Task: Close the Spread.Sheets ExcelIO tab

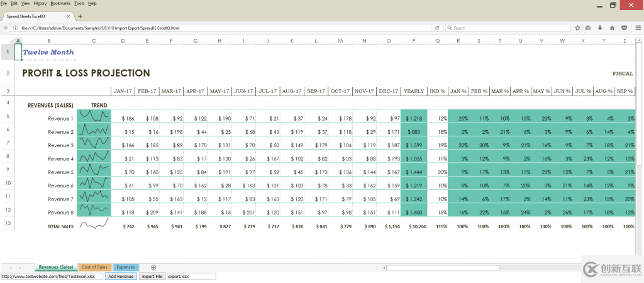Action: [x=69, y=16]
